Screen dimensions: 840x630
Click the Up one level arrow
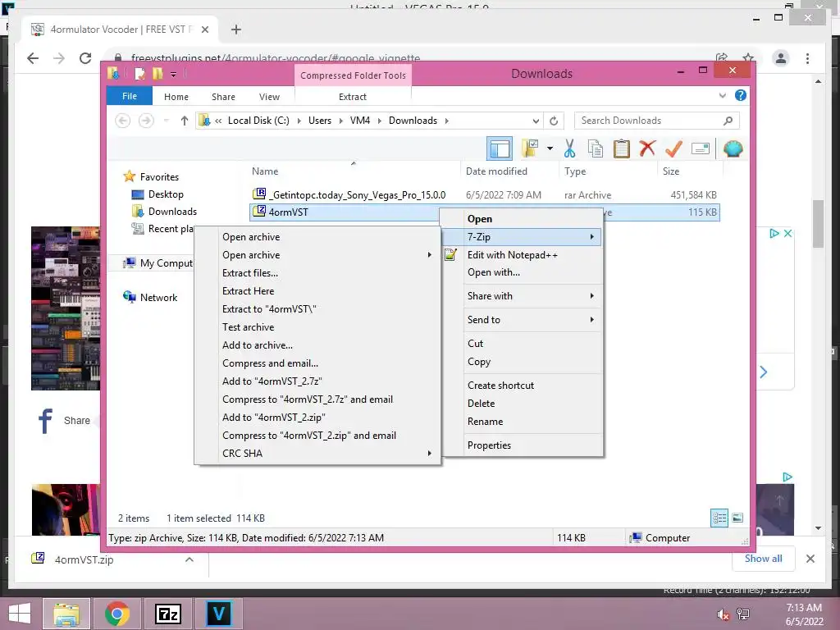[185, 121]
